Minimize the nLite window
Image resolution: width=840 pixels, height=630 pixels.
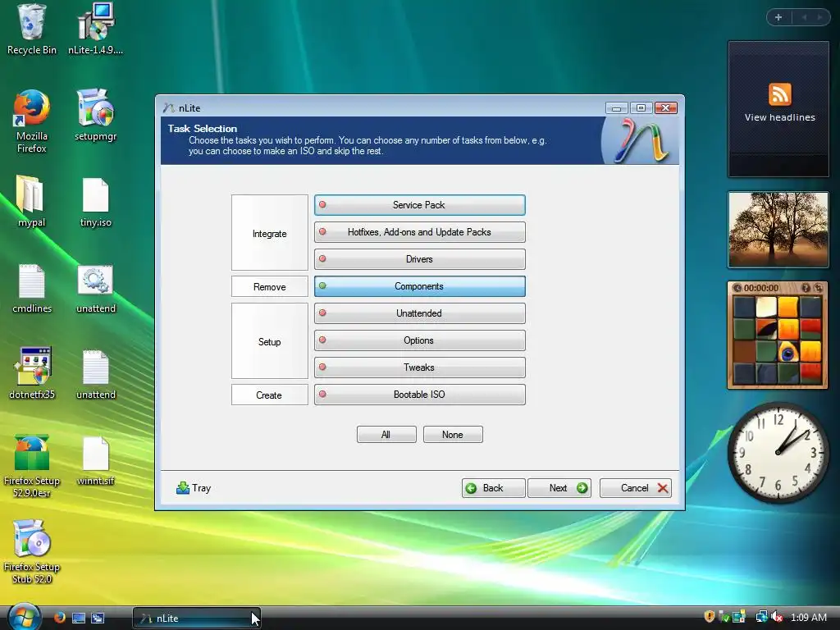(x=617, y=108)
